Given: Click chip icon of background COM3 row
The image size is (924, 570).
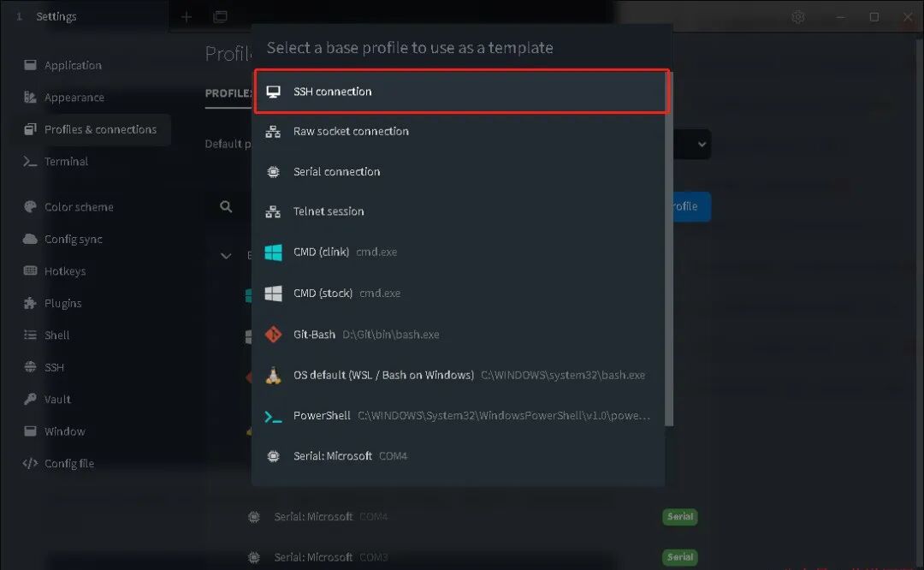Looking at the screenshot, I should (x=254, y=557).
